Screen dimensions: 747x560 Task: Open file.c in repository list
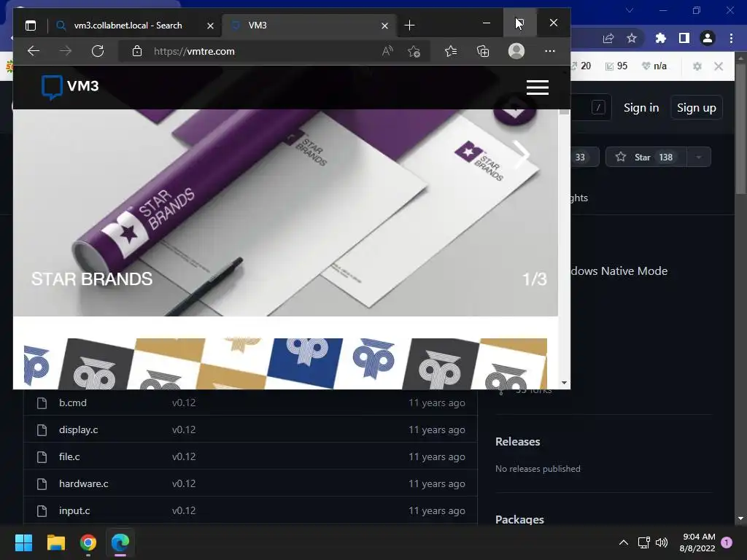pyautogui.click(x=69, y=456)
